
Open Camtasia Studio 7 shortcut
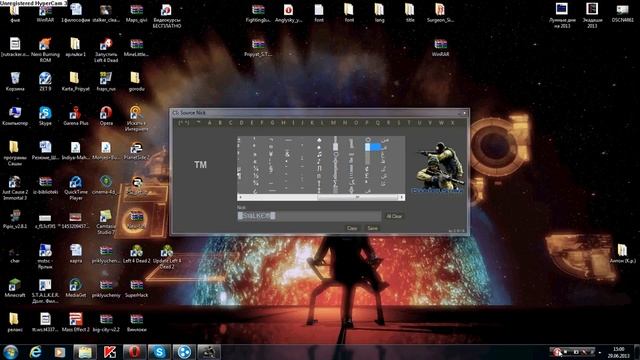[x=106, y=222]
